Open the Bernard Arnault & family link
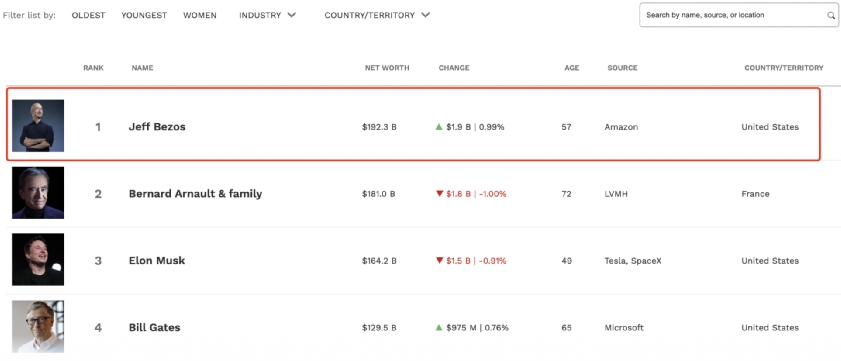 pos(195,194)
